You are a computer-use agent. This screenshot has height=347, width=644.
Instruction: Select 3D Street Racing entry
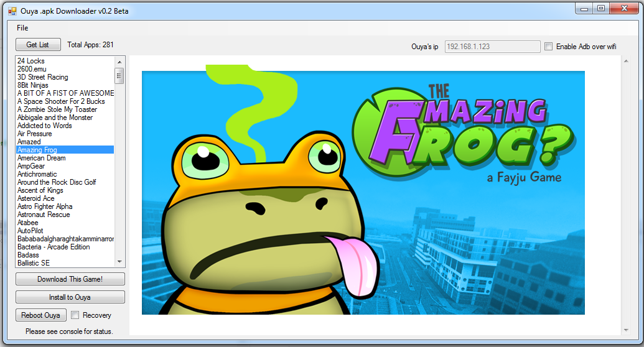[65, 77]
